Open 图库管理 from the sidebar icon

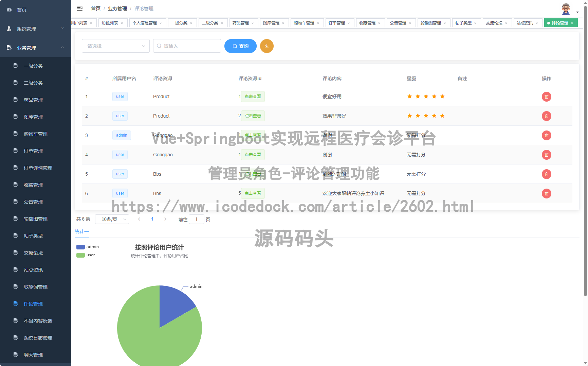(16, 117)
